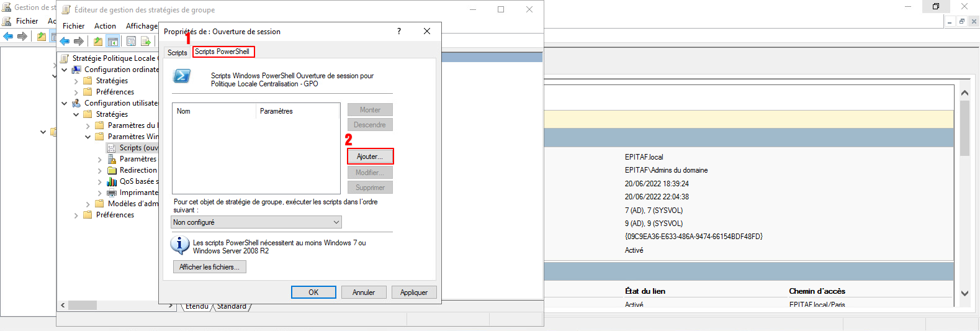Select the QoS basée bar-chart icon in the tree

(112, 181)
